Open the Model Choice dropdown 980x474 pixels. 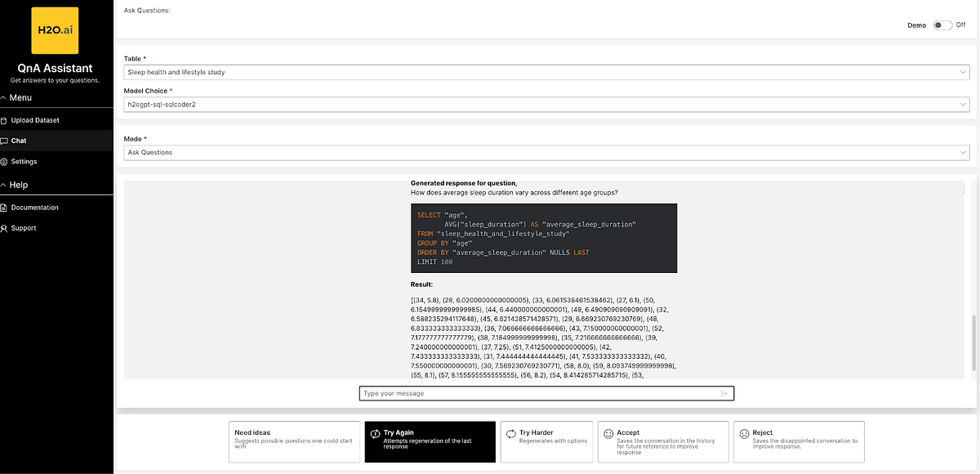[x=963, y=105]
